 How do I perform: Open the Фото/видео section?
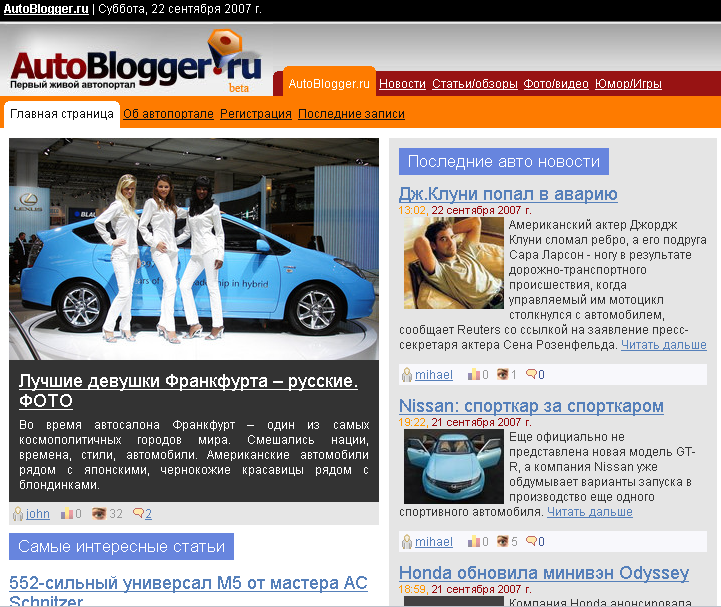click(x=556, y=84)
